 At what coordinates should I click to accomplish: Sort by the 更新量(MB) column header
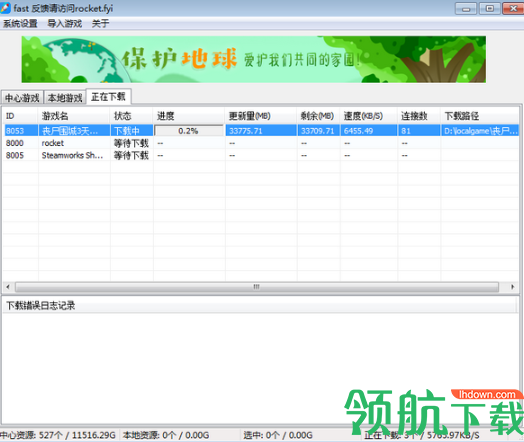(261, 116)
